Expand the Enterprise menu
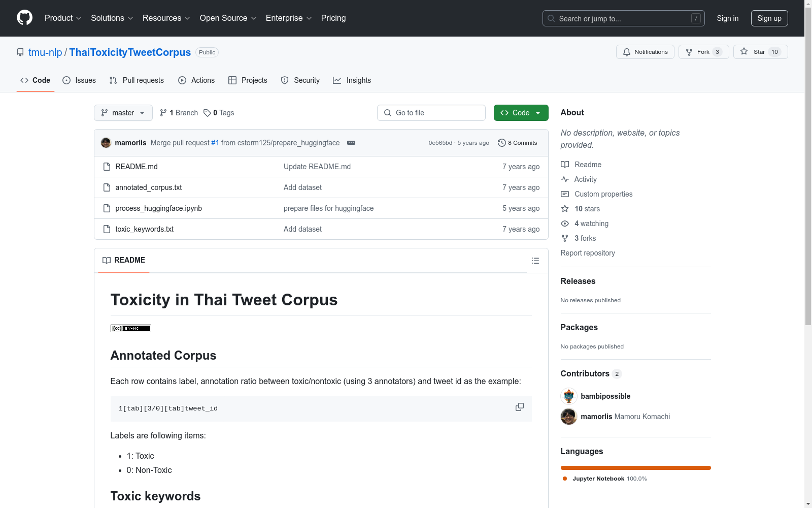The height and width of the screenshot is (508, 812). tap(289, 18)
